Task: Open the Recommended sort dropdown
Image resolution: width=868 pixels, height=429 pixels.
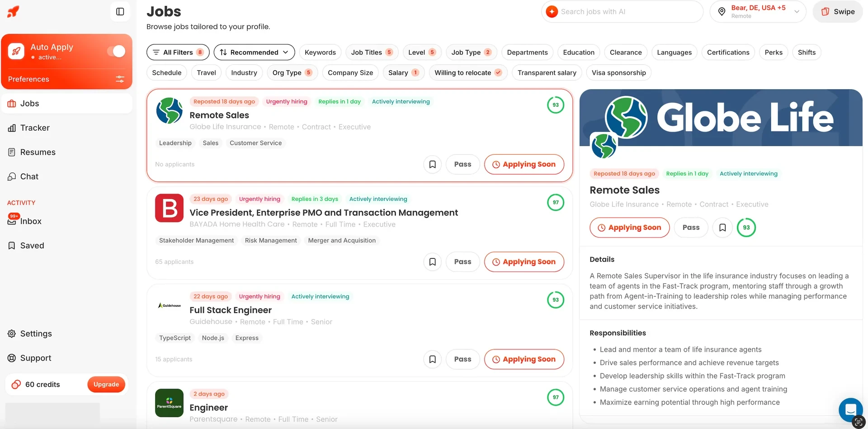Action: (x=254, y=52)
